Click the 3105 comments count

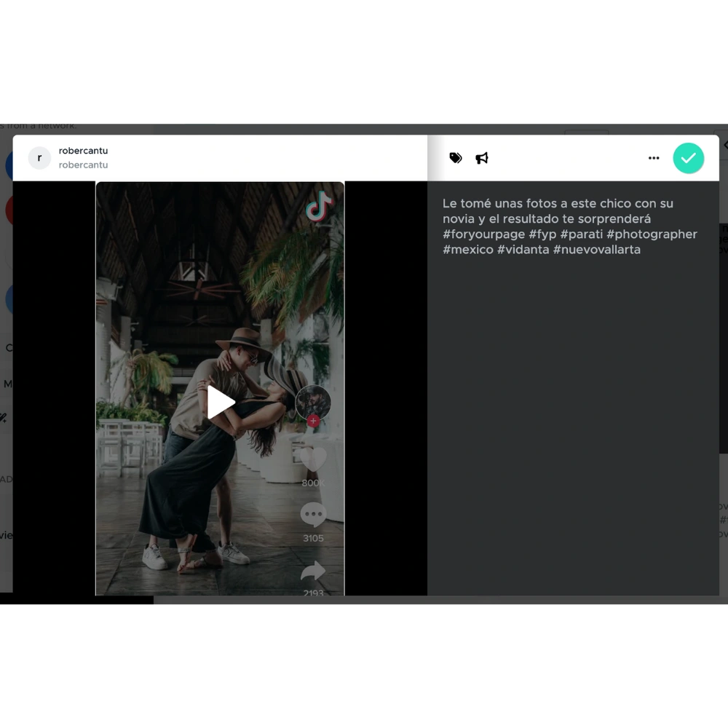point(313,538)
